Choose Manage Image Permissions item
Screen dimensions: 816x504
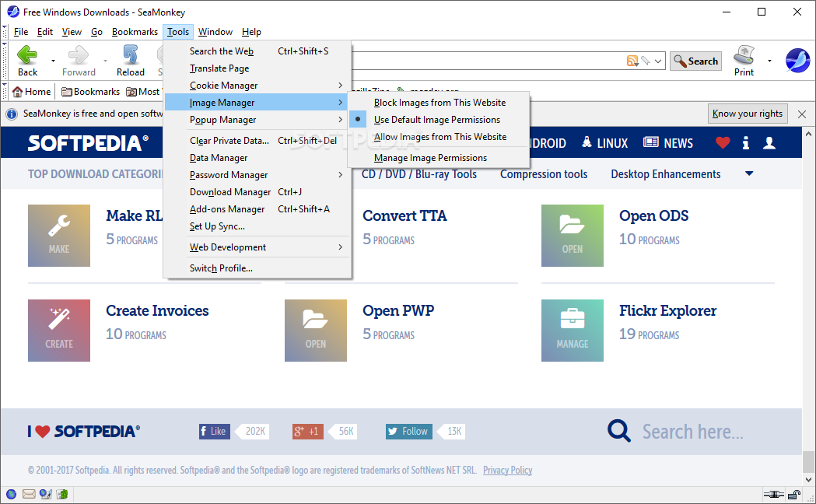pos(439,158)
